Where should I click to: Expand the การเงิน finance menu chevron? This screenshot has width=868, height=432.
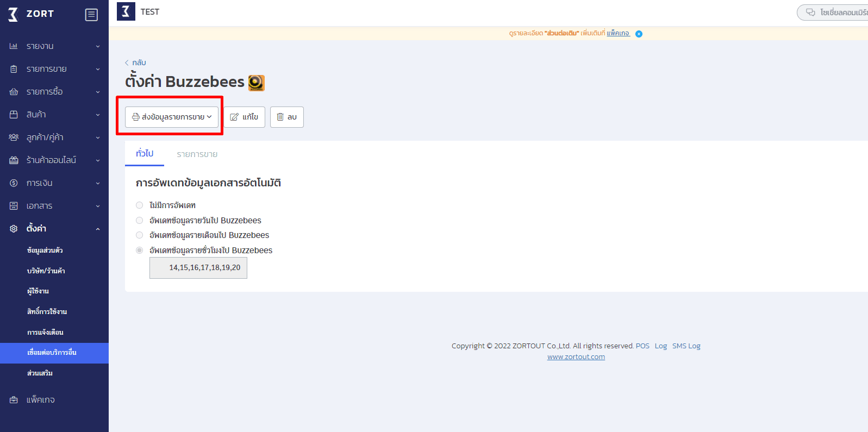(x=98, y=184)
